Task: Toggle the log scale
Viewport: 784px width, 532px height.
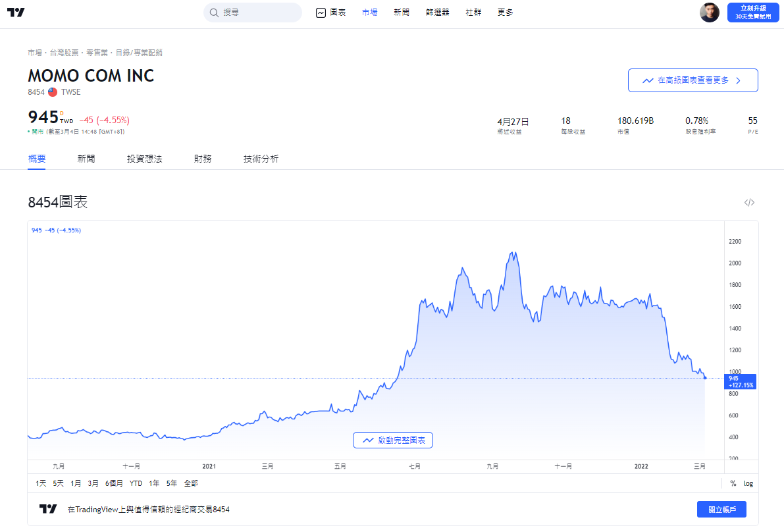Action: pos(748,483)
